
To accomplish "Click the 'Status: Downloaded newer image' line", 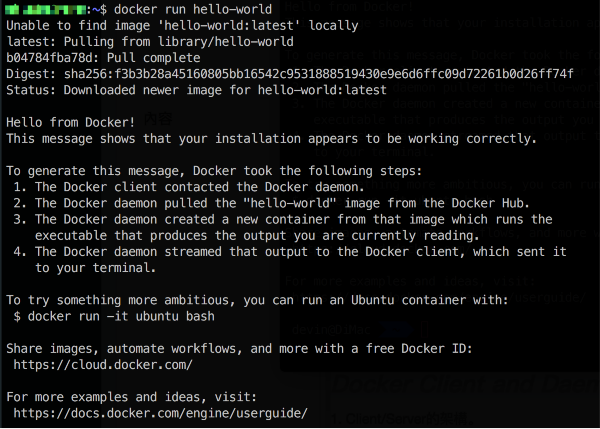I will tap(196, 90).
